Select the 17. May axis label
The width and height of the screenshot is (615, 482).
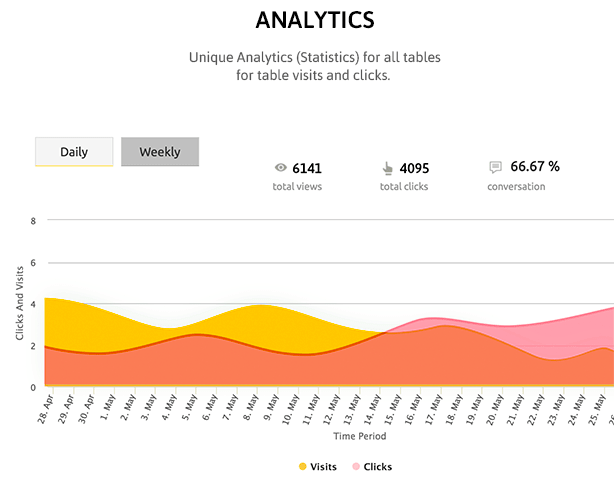(x=434, y=409)
